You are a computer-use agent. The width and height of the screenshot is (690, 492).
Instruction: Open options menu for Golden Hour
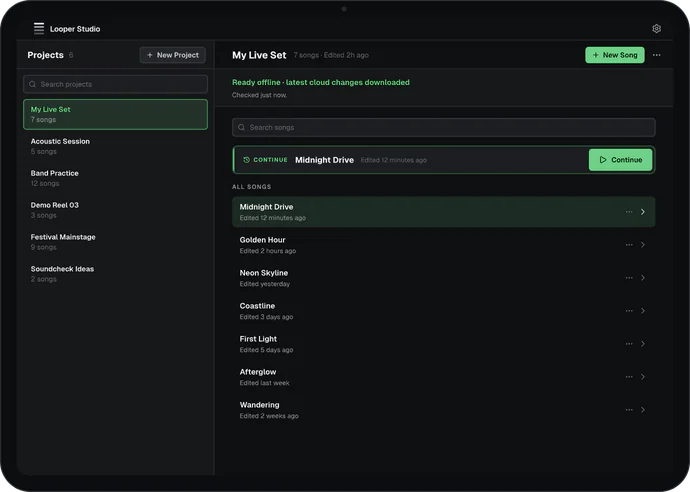[629, 245]
